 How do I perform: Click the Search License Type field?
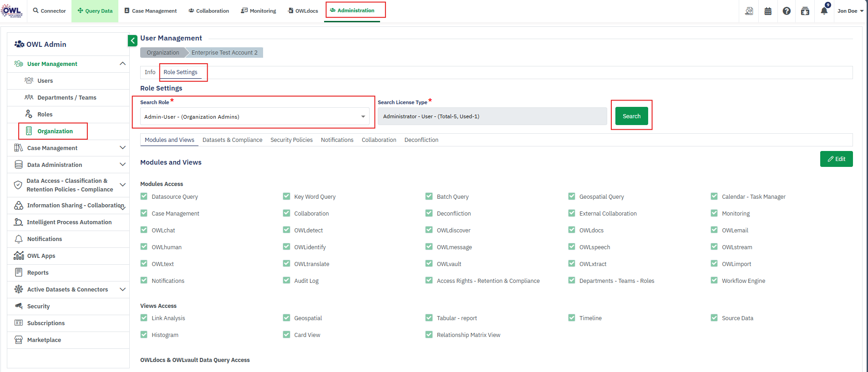(x=492, y=116)
